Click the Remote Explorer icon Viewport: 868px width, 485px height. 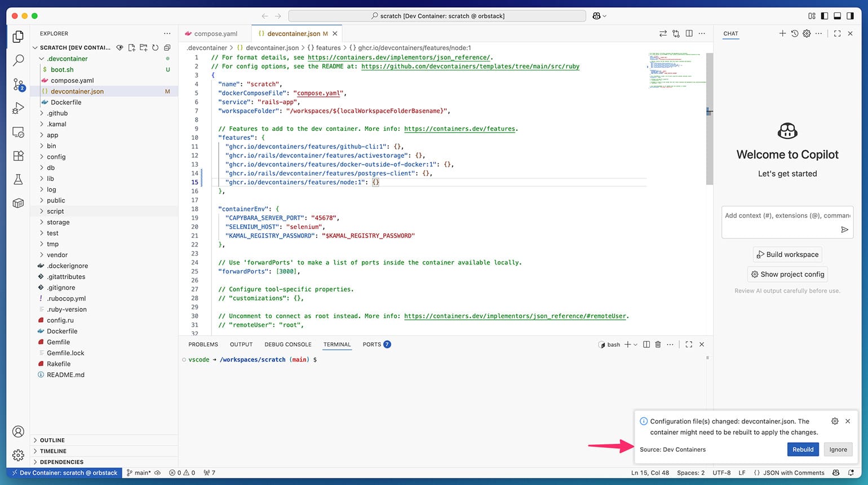(x=18, y=133)
